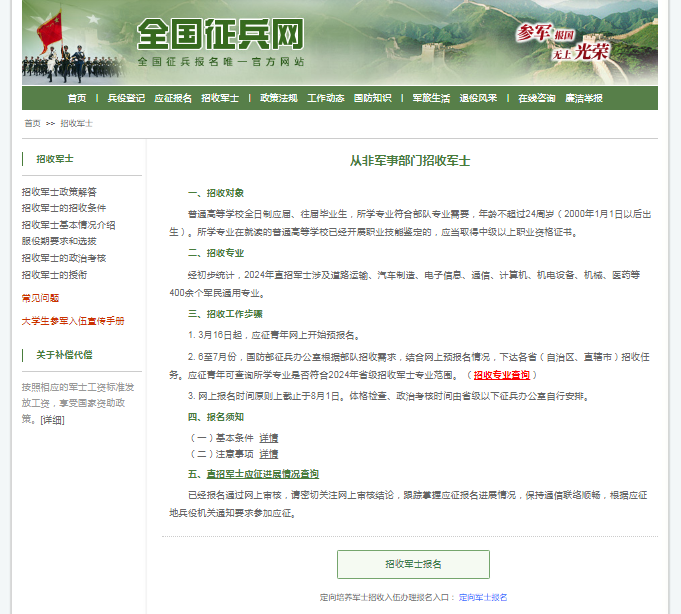Open 大学生参军入伍宣传手册 link
681x614 pixels.
pyautogui.click(x=73, y=321)
